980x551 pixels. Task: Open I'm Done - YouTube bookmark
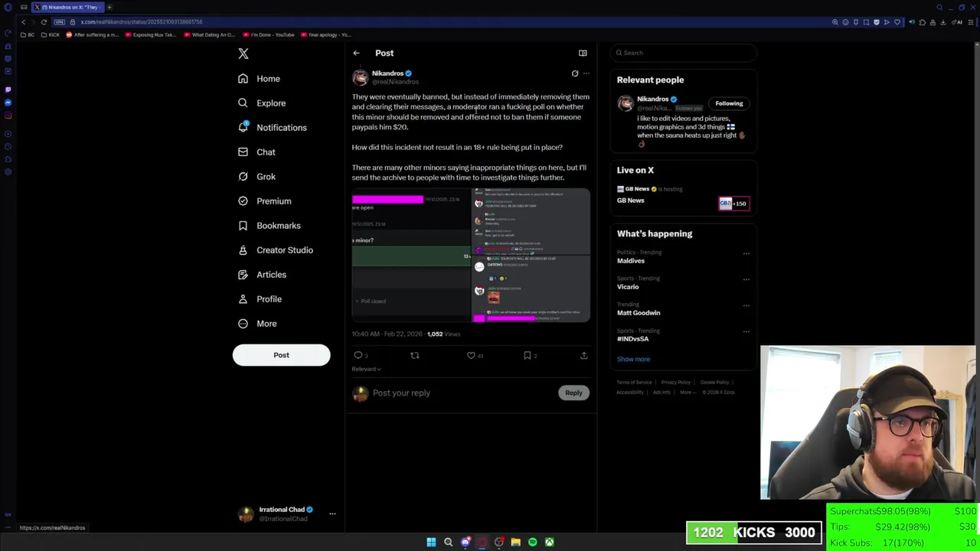click(x=269, y=34)
